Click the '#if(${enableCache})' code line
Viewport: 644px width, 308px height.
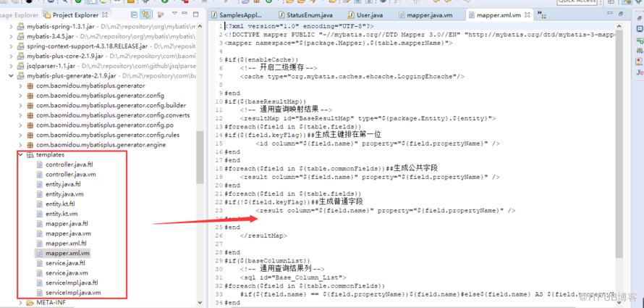pos(261,59)
